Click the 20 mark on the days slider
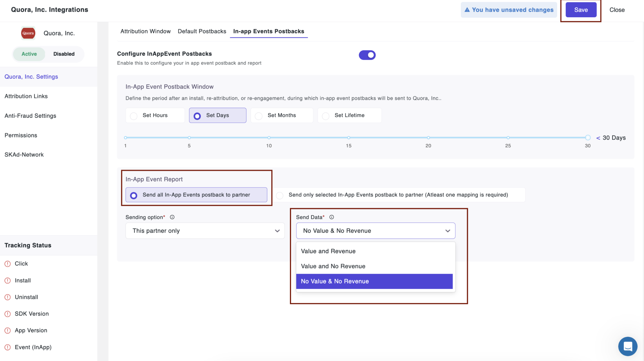Image resolution: width=644 pixels, height=361 pixels. pyautogui.click(x=428, y=138)
